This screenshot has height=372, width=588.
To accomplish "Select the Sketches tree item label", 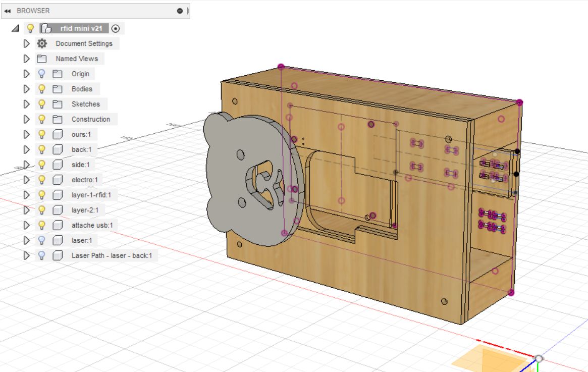I will coord(85,104).
